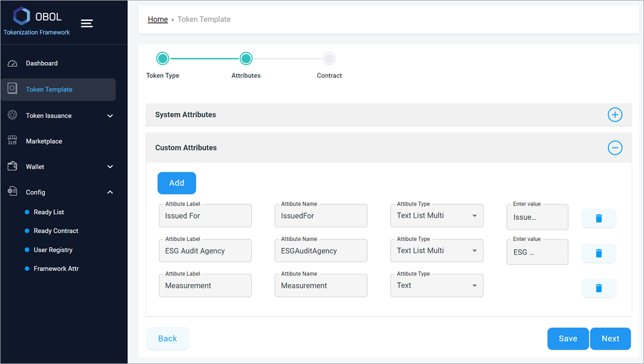Open Attribute Type dropdown for Issued For
Screen dimensions: 644x364
pyautogui.click(x=436, y=216)
